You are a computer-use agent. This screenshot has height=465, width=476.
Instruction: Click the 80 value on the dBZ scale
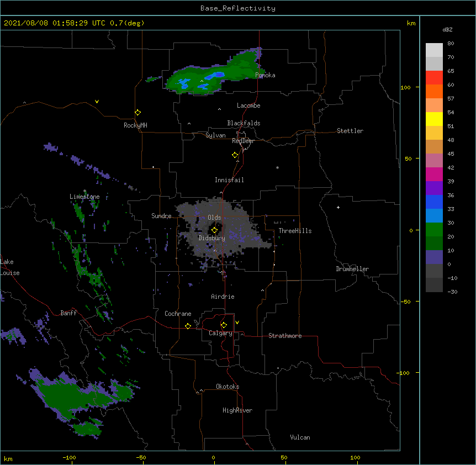451,44
